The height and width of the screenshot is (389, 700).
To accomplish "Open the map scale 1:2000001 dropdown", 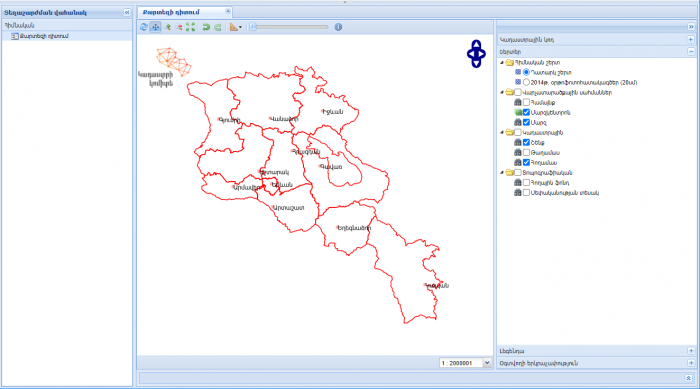I will pyautogui.click(x=487, y=363).
